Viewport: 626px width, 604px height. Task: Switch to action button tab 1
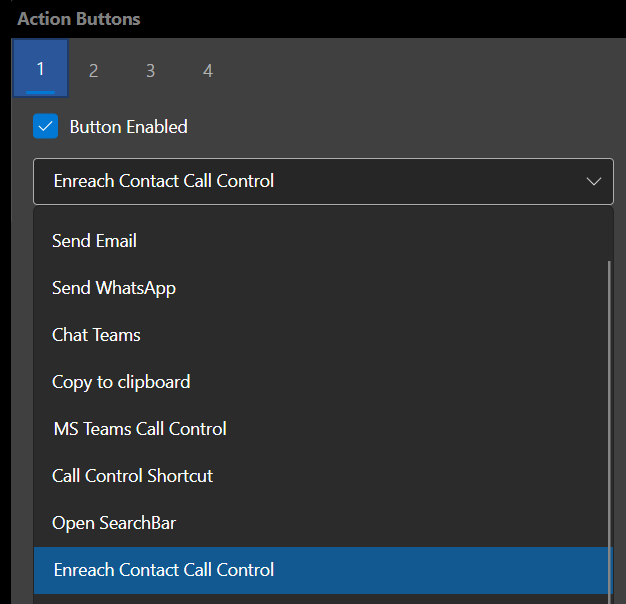point(41,69)
